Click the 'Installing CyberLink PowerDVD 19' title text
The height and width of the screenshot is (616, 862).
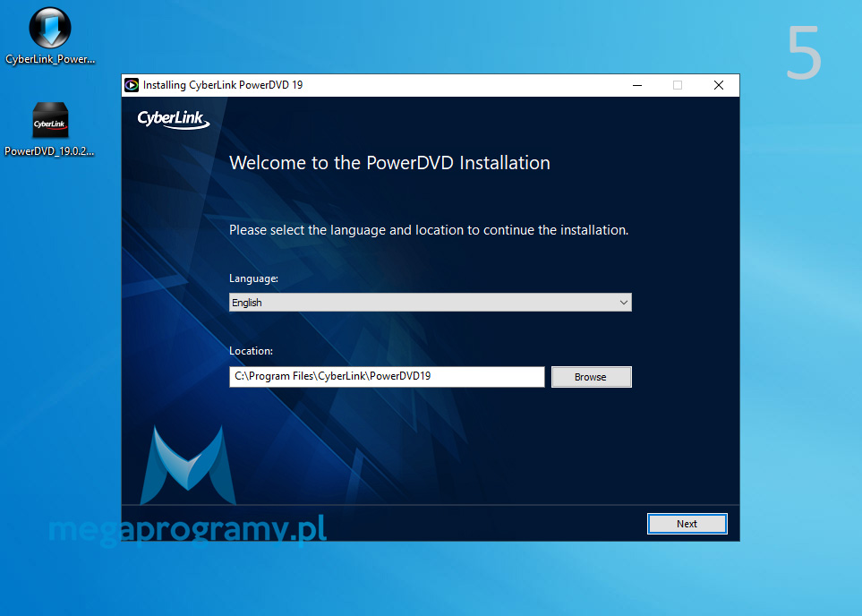[223, 85]
